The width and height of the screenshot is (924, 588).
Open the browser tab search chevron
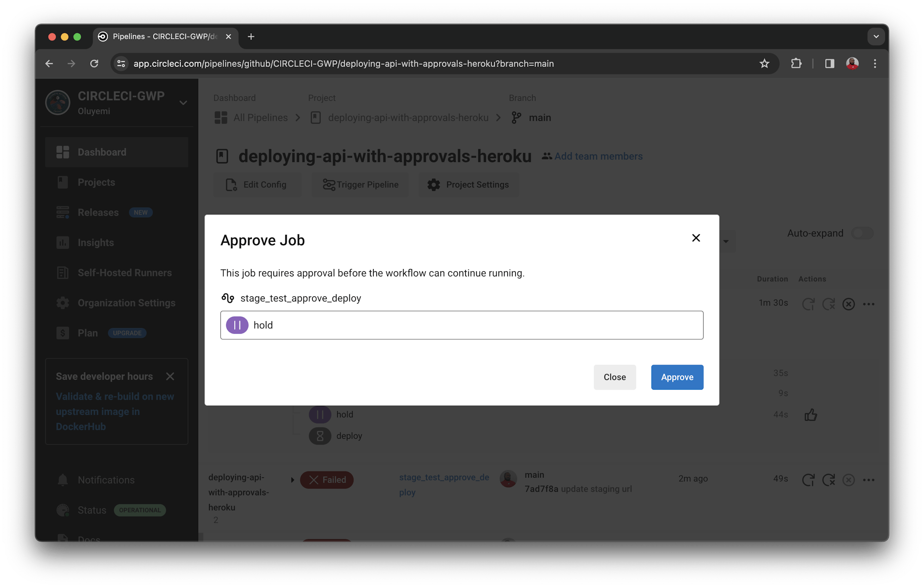point(875,36)
